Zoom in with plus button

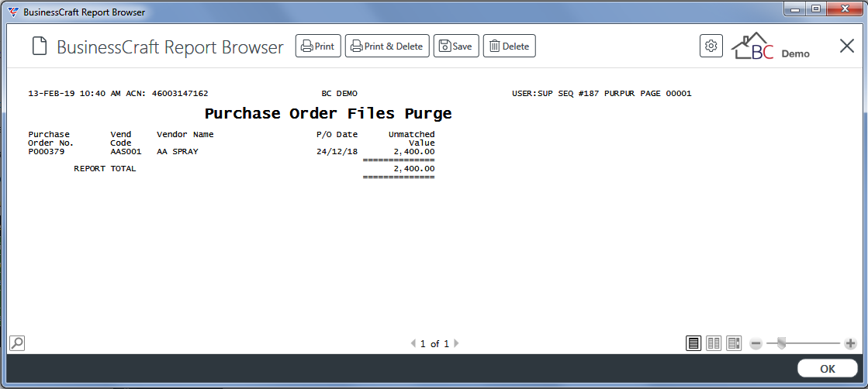click(851, 343)
